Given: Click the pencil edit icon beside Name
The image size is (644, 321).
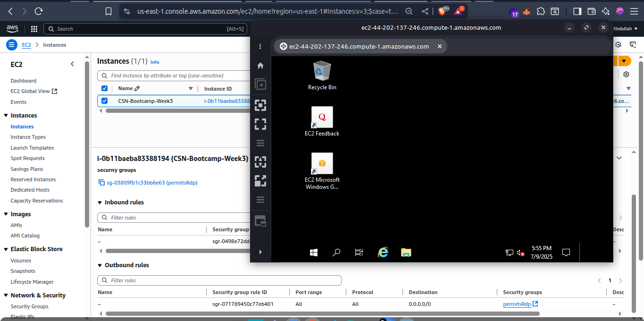Looking at the screenshot, I should pyautogui.click(x=137, y=88).
